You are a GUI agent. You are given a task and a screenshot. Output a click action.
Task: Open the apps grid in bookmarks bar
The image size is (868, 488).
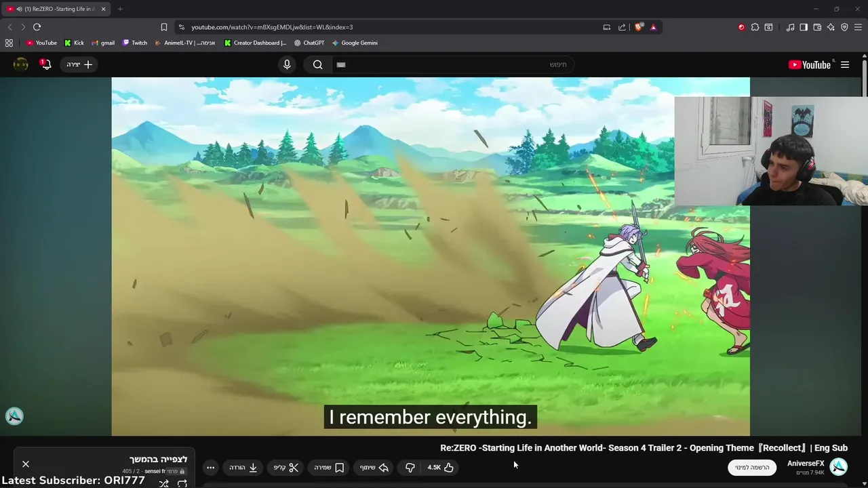coord(9,43)
